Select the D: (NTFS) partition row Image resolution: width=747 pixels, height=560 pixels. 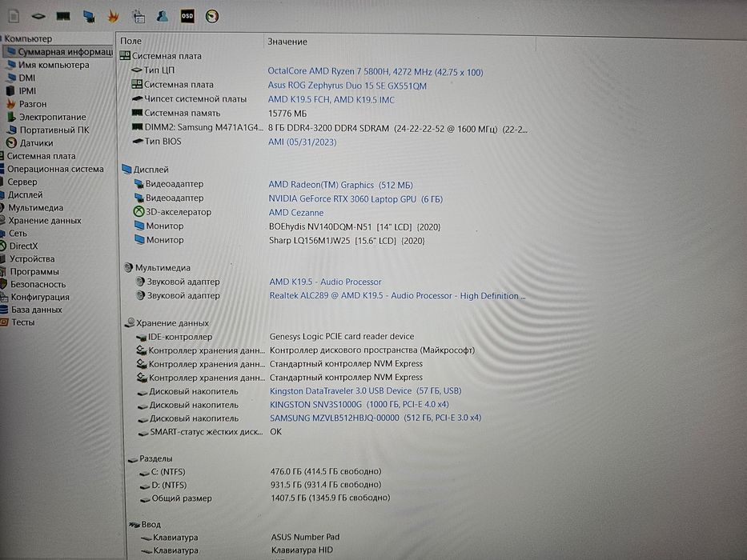point(260,485)
